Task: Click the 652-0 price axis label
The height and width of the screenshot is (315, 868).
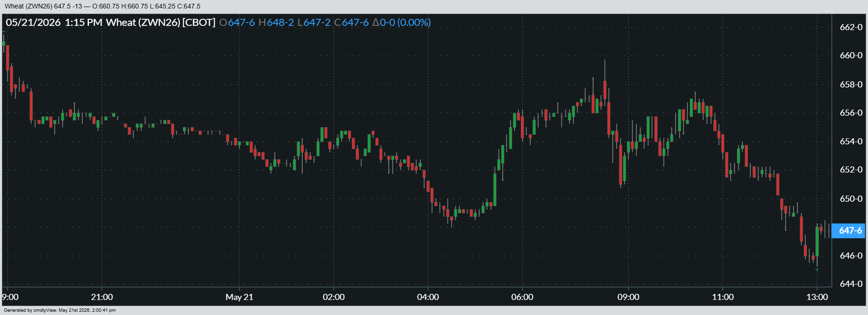Action: pyautogui.click(x=851, y=170)
